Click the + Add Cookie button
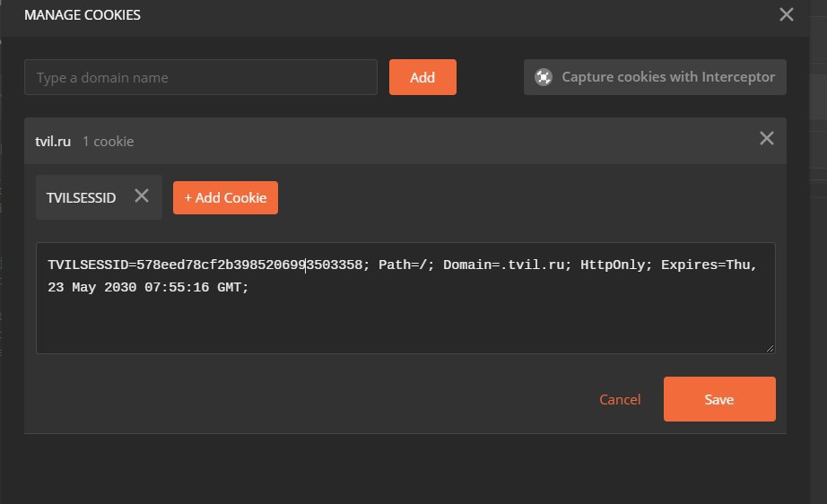 (225, 197)
